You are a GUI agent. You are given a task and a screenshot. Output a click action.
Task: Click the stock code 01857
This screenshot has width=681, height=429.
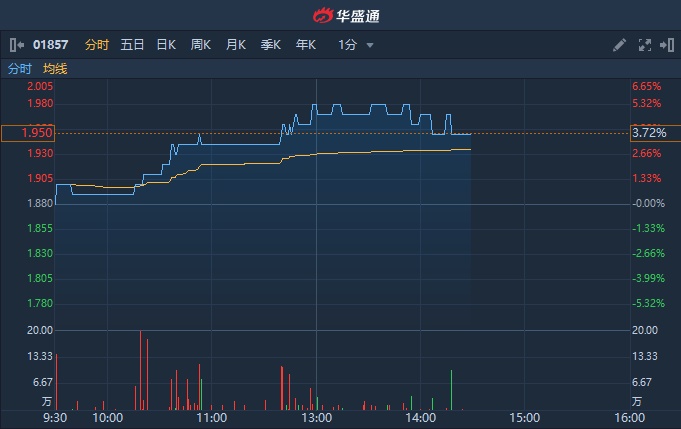click(x=49, y=45)
